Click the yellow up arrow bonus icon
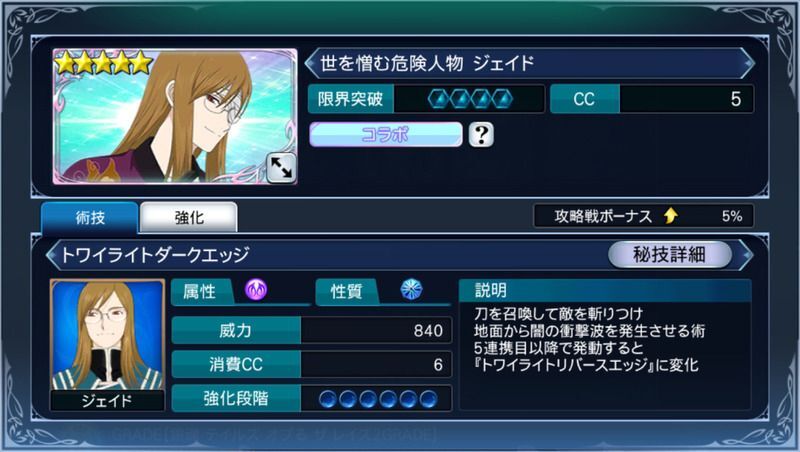Viewport: 800px width, 452px height. pyautogui.click(x=671, y=216)
